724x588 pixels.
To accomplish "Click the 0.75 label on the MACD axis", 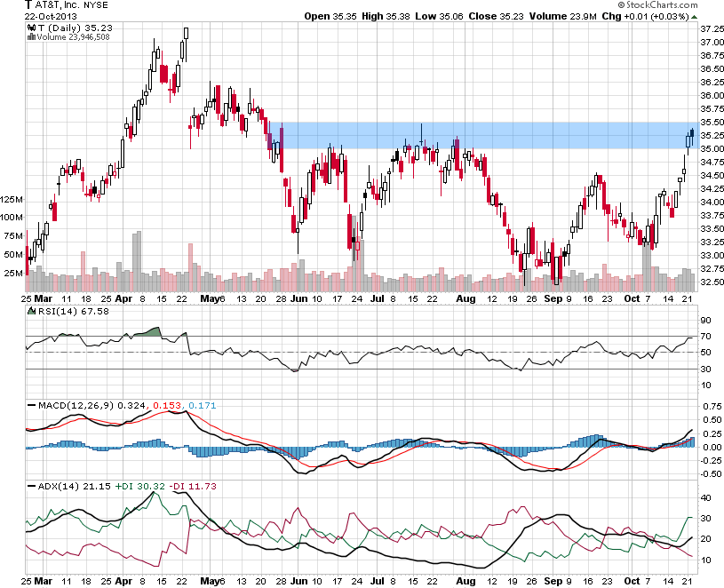I will pyautogui.click(x=712, y=406).
